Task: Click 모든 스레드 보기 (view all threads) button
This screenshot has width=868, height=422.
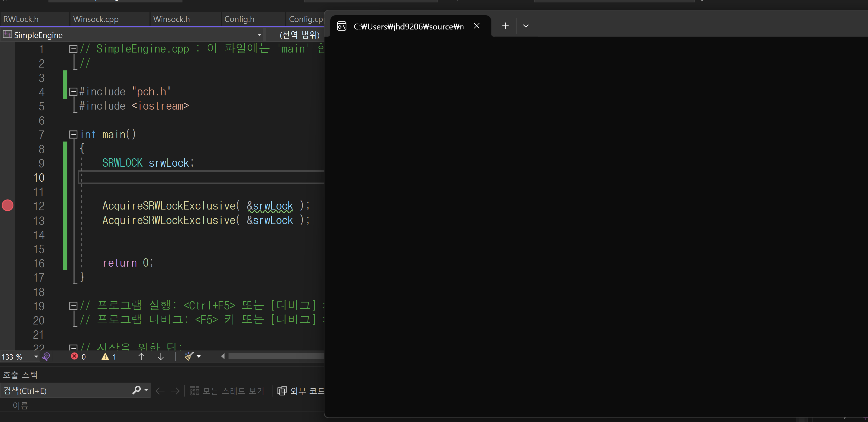Action: pos(227,391)
